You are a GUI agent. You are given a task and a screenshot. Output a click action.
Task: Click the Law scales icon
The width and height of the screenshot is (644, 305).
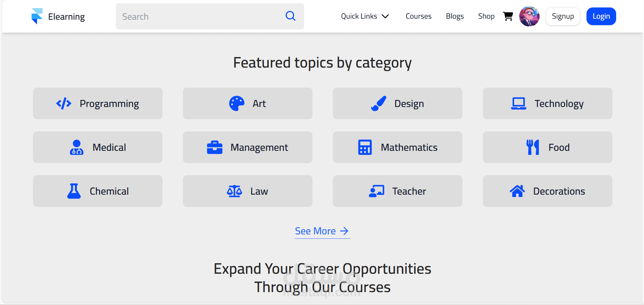(x=234, y=191)
